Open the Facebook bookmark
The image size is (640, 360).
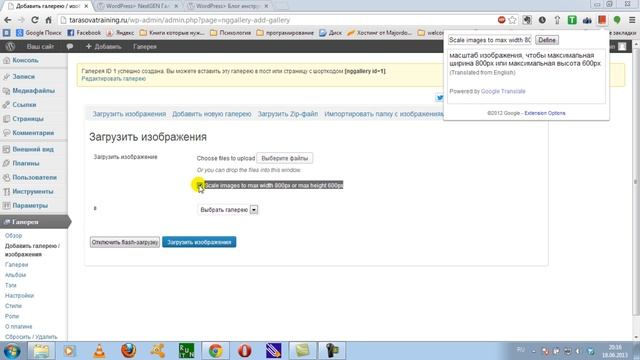click(x=84, y=33)
